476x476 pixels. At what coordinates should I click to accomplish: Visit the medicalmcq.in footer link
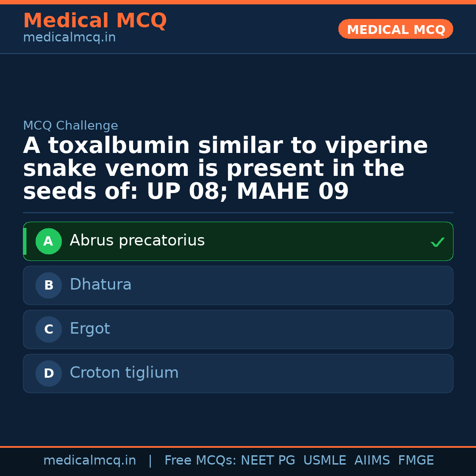[x=90, y=460]
